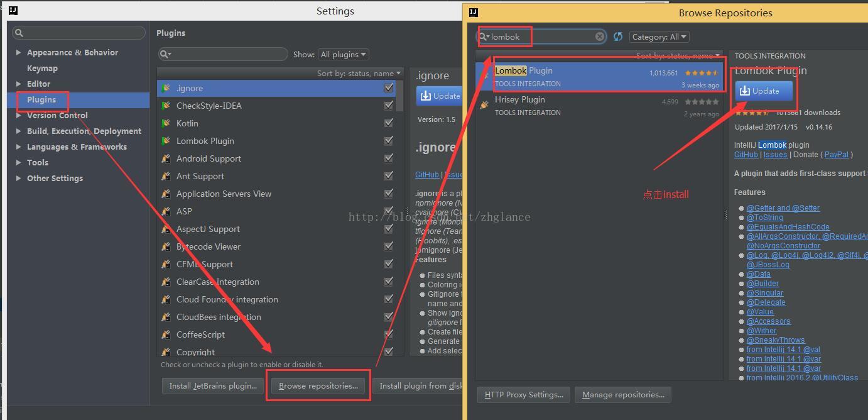Uncheck Android Support plugin
Viewport: 868px width, 420px height.
coord(389,158)
